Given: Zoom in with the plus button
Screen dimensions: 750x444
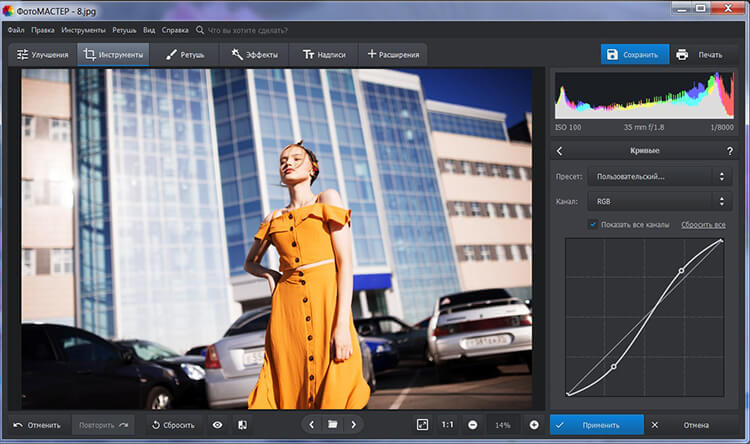Looking at the screenshot, I should click(534, 425).
